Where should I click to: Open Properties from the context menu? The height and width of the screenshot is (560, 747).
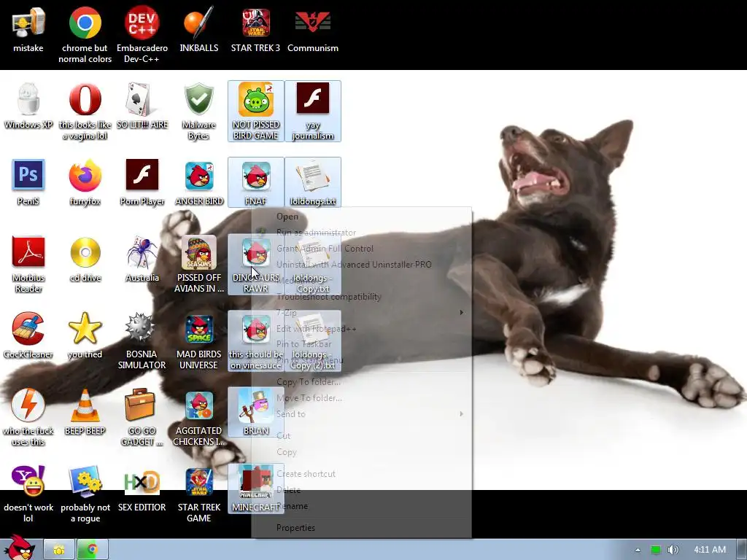[362, 528]
